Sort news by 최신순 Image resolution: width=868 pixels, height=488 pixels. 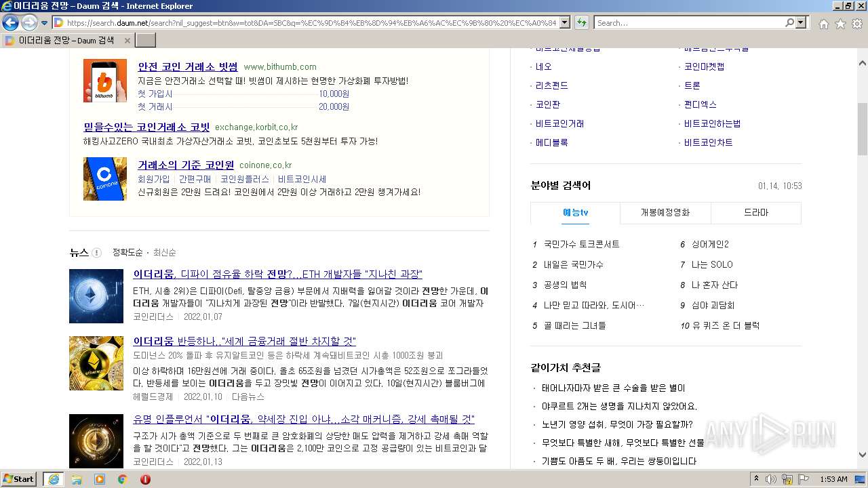164,253
